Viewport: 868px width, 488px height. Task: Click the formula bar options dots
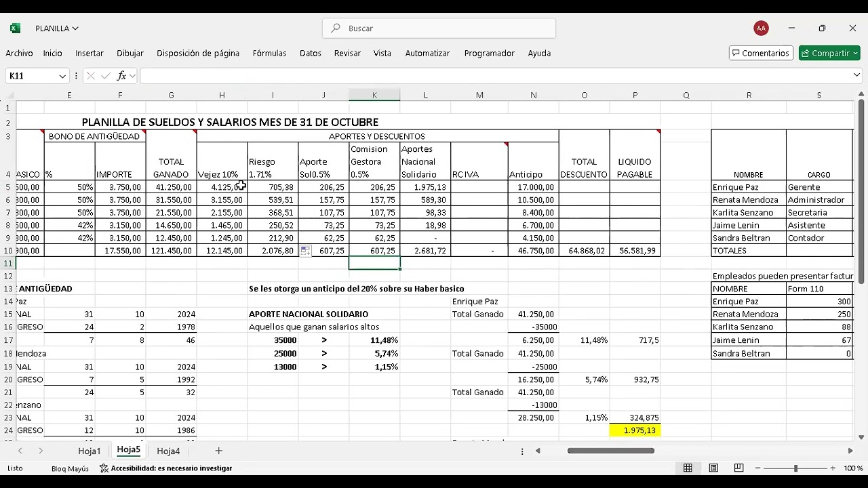(76, 76)
